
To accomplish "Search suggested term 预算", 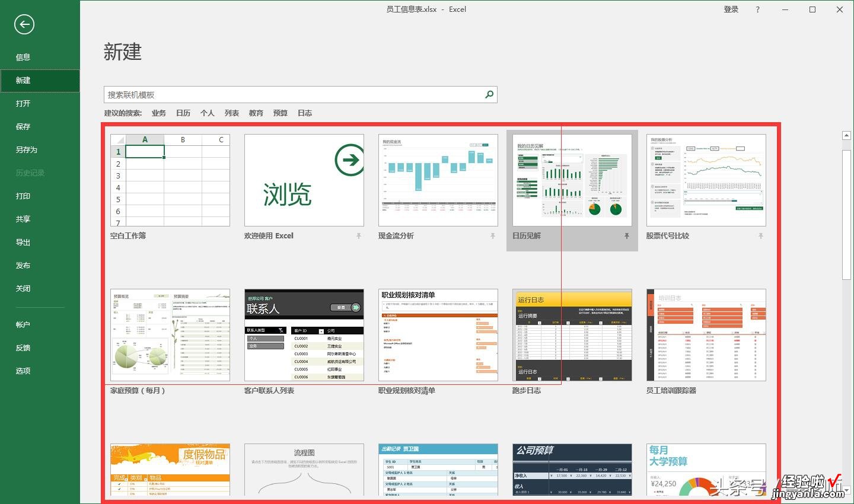I will coord(281,113).
